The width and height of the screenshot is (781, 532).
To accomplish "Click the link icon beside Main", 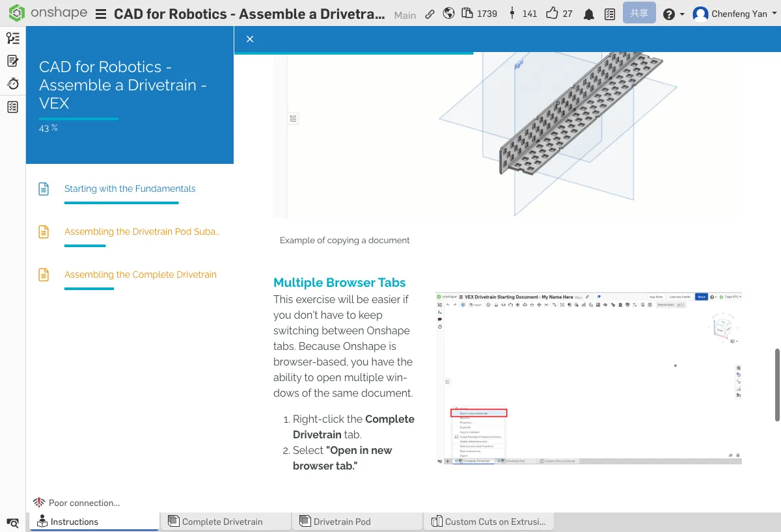I will (x=430, y=14).
